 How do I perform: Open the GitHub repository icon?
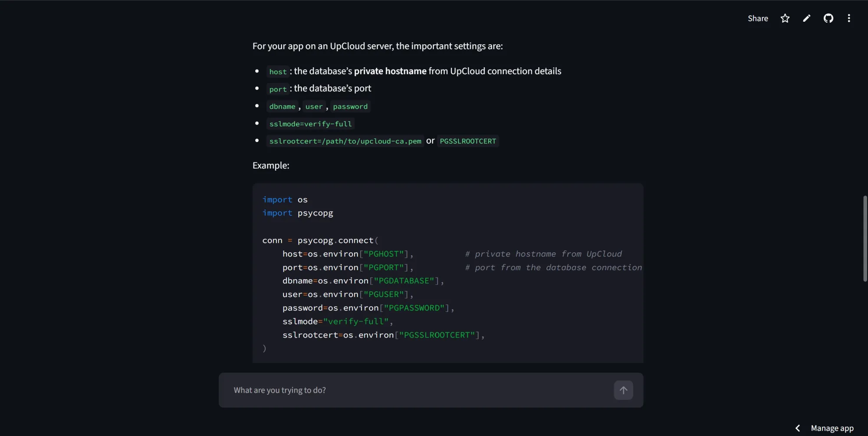point(828,18)
